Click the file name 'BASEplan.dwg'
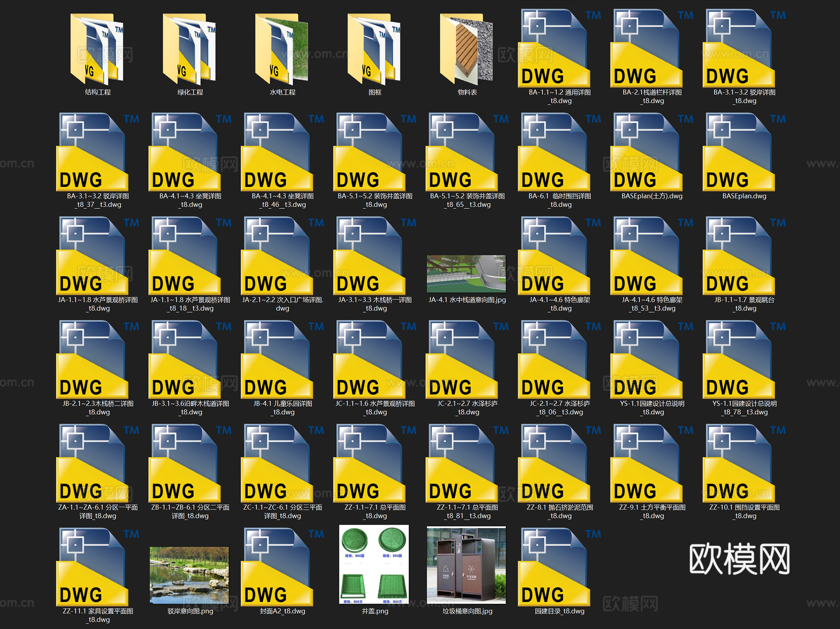Screen dimensions: 840x629 click(744, 196)
